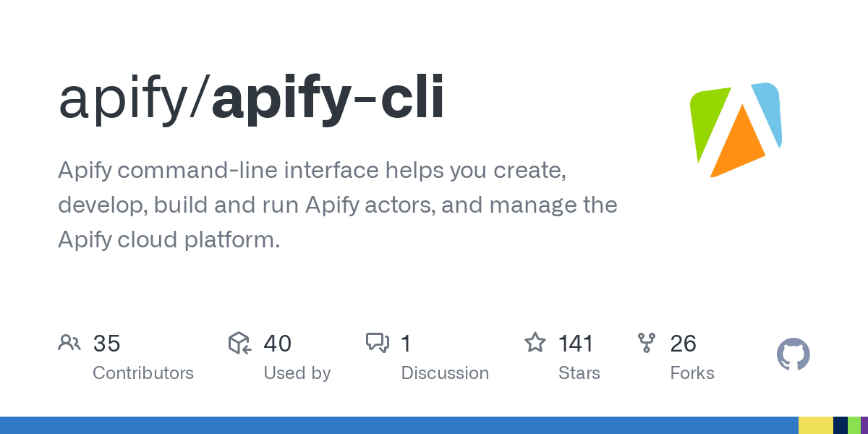Image resolution: width=868 pixels, height=434 pixels.
Task: Click the Stars label
Action: tap(579, 373)
